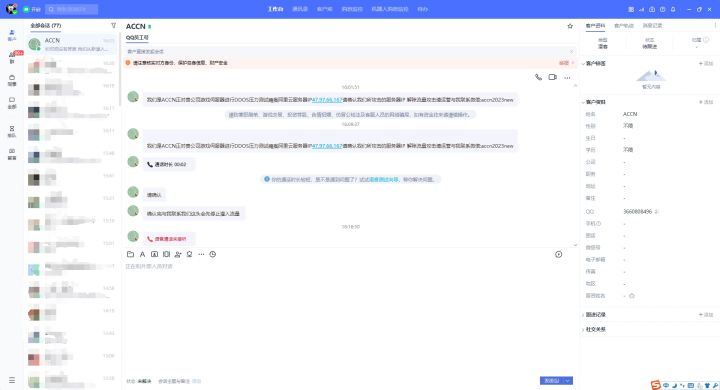This screenshot has height=390, width=720.
Task: Open the IP address link in the second message
Action: 327,146
